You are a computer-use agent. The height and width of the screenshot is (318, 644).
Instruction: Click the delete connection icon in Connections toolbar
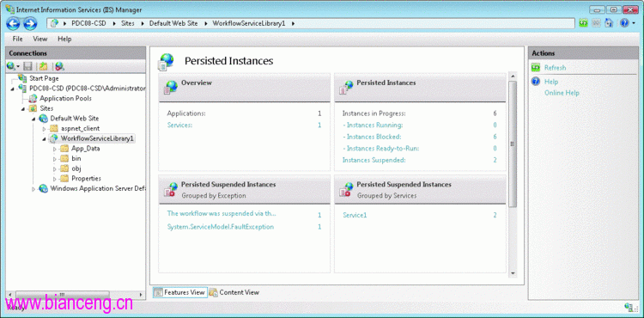(60, 66)
